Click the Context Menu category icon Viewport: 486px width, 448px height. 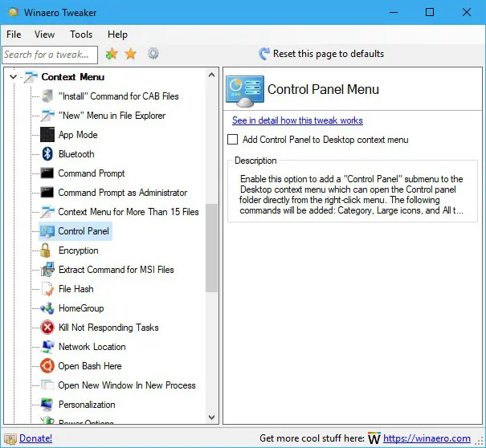pos(31,77)
